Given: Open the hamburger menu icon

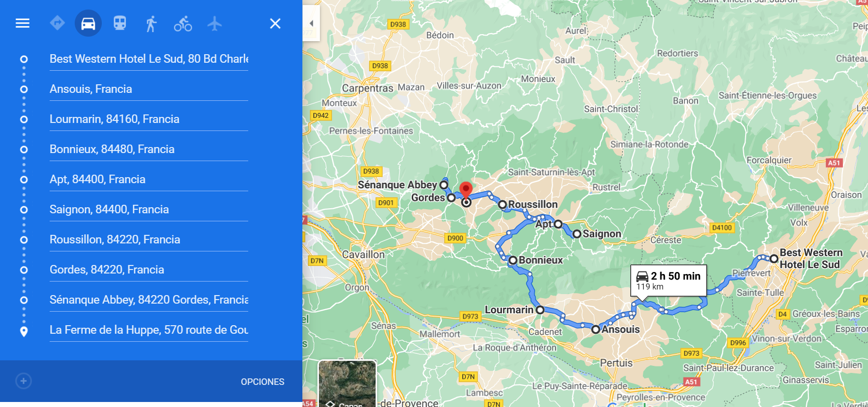Looking at the screenshot, I should click(23, 23).
